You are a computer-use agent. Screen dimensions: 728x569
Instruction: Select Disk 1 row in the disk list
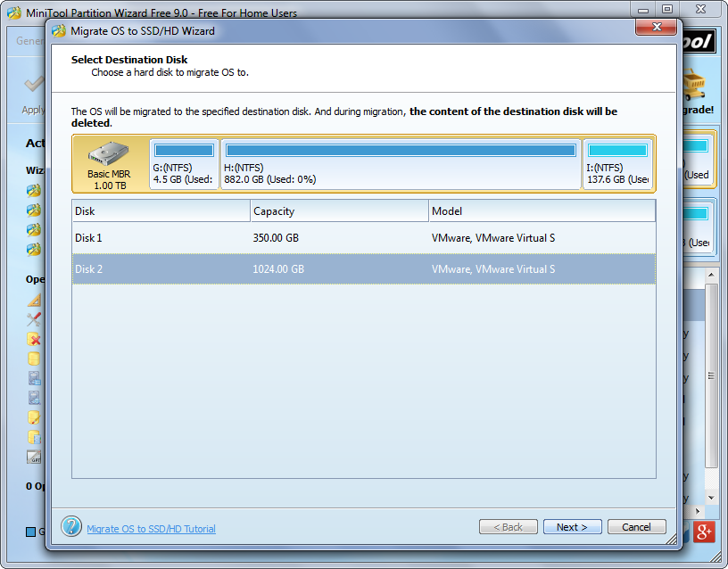click(x=363, y=237)
